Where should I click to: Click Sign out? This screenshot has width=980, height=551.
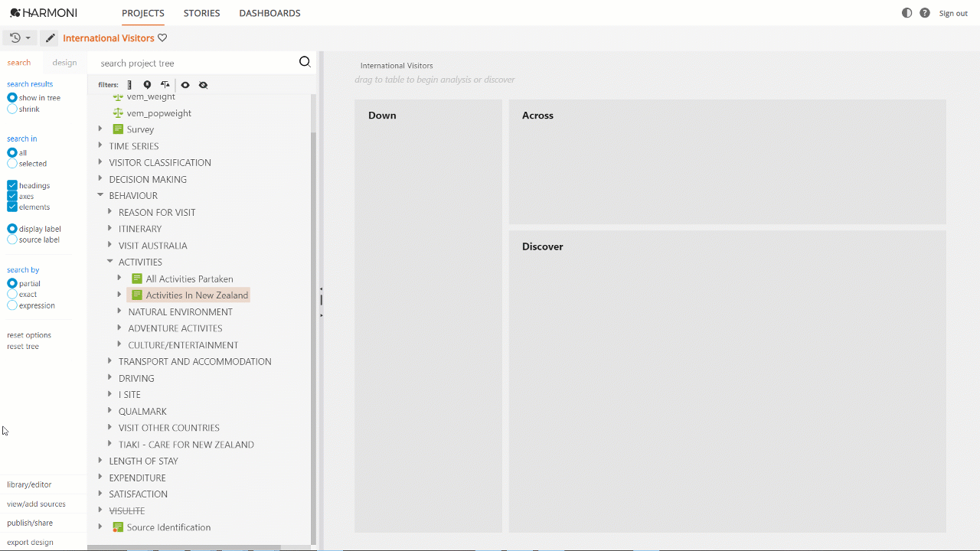953,14
